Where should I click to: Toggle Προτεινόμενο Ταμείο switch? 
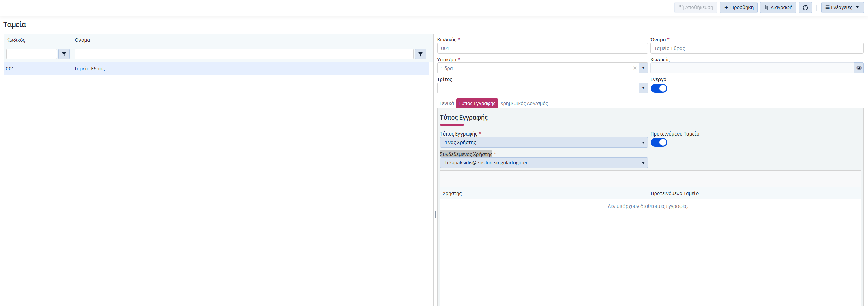pos(659,142)
